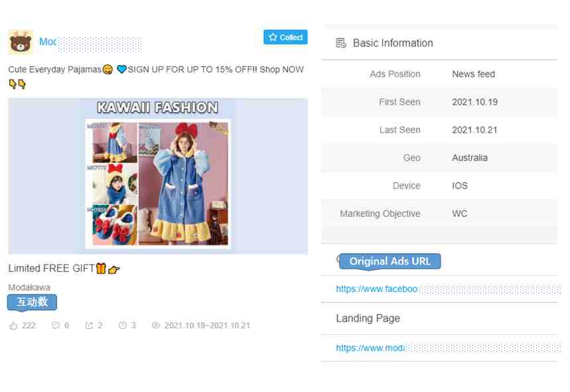Open the advertiser bear avatar

pos(21,42)
